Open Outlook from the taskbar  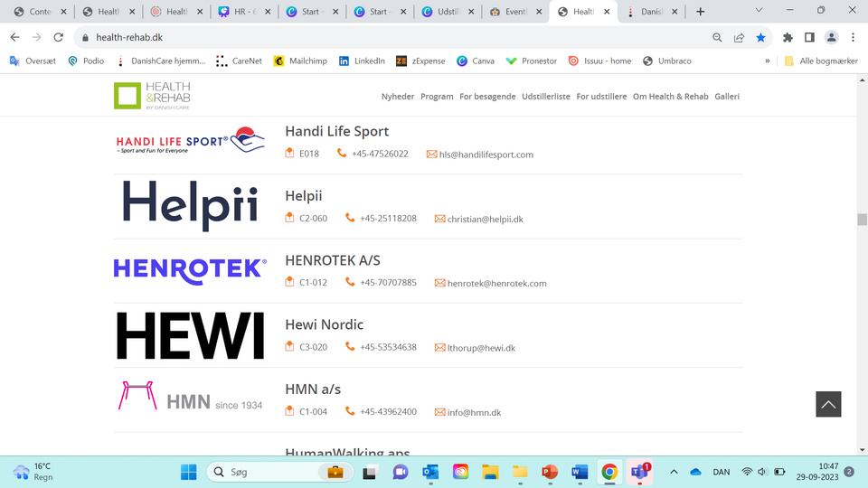pos(430,472)
